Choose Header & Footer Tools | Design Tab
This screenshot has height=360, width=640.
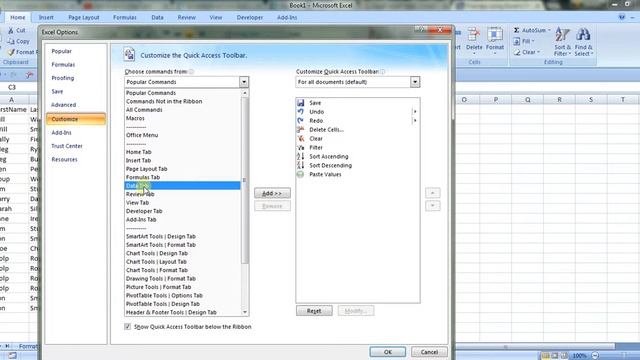click(x=182, y=312)
